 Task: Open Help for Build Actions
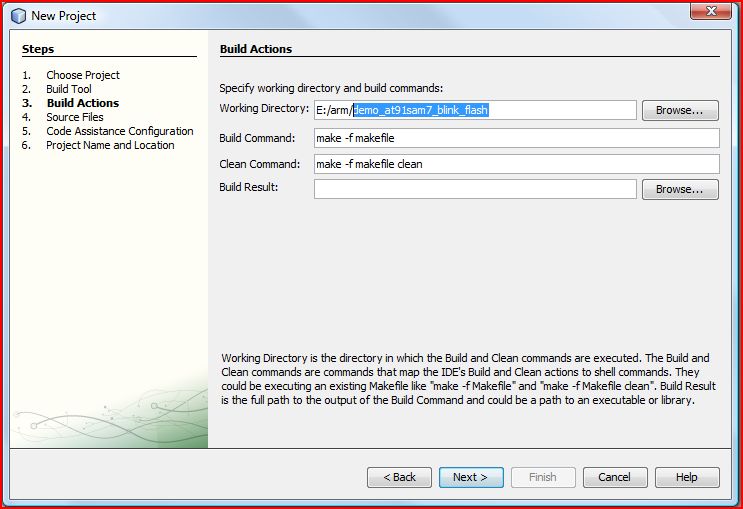click(687, 477)
